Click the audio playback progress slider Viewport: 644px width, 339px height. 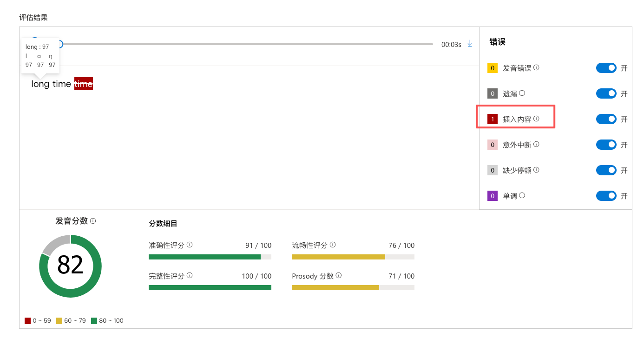[x=246, y=44]
